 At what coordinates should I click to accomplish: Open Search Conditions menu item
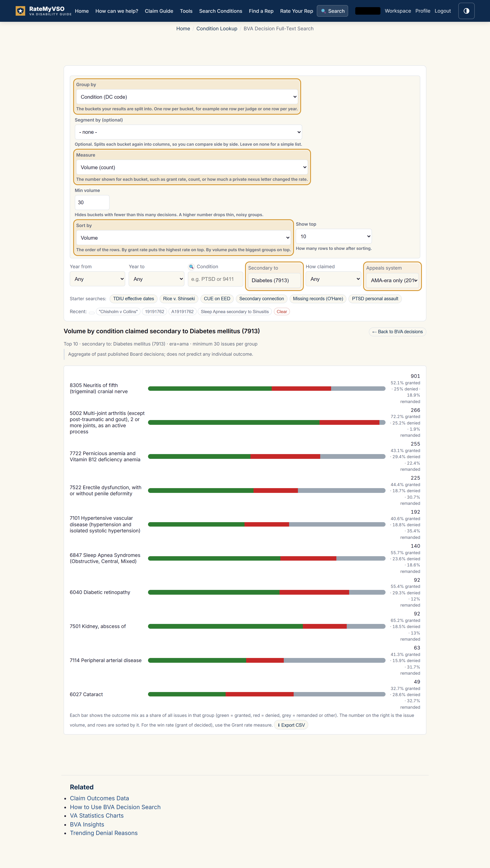pos(220,11)
